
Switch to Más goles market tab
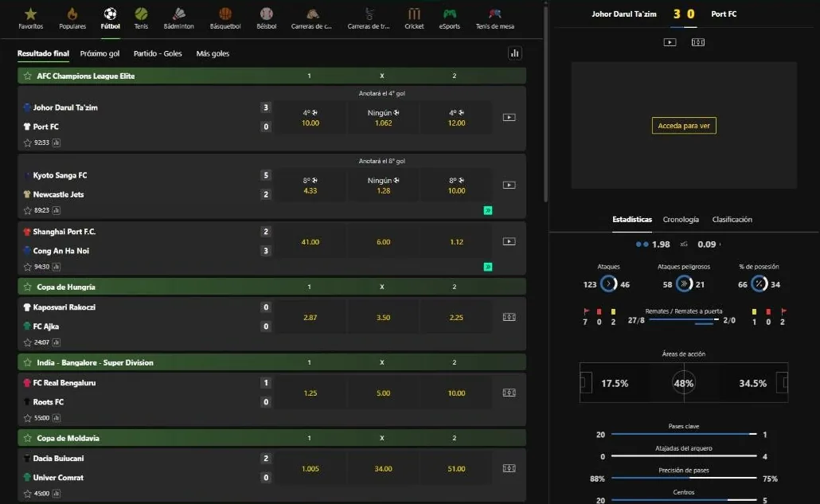tap(213, 53)
